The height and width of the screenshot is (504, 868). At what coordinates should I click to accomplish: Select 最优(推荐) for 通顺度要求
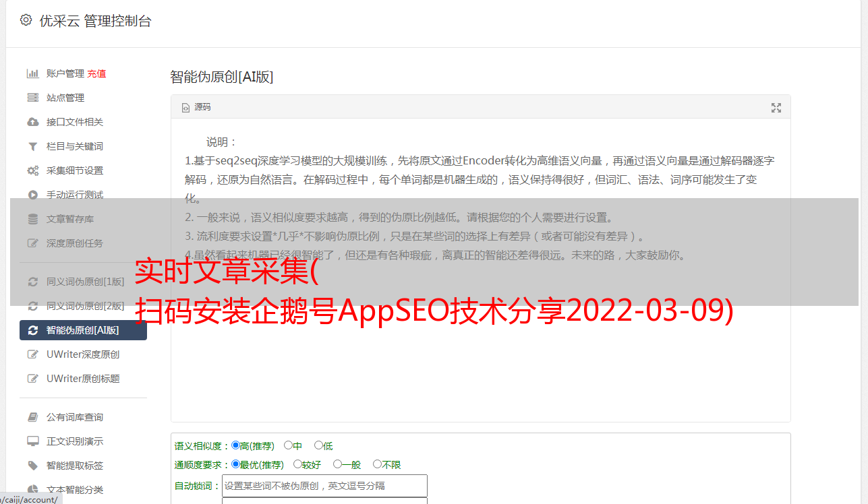[235, 464]
